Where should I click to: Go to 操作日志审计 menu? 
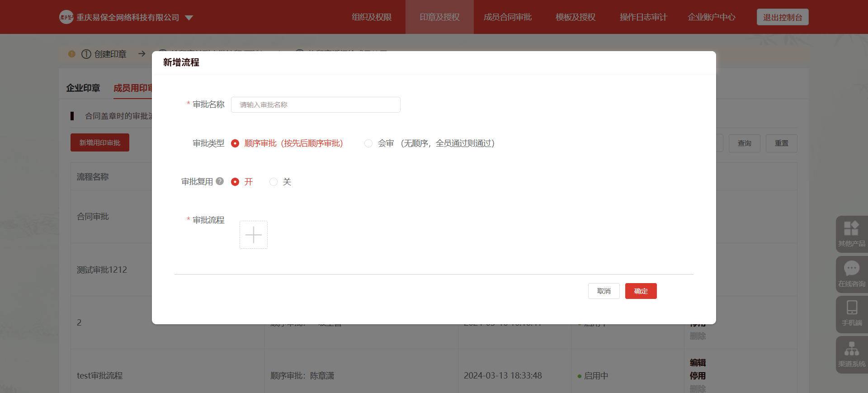tap(643, 17)
